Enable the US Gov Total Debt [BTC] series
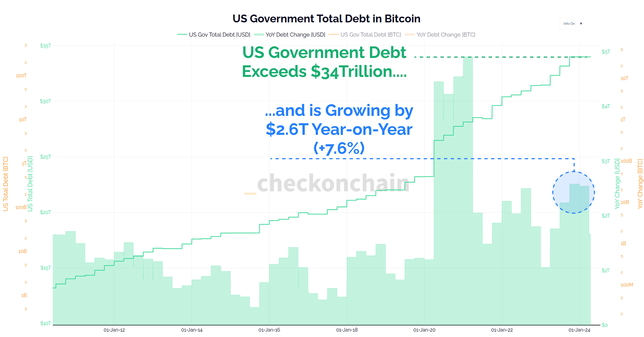Viewport: 644px width, 337px height. point(371,35)
